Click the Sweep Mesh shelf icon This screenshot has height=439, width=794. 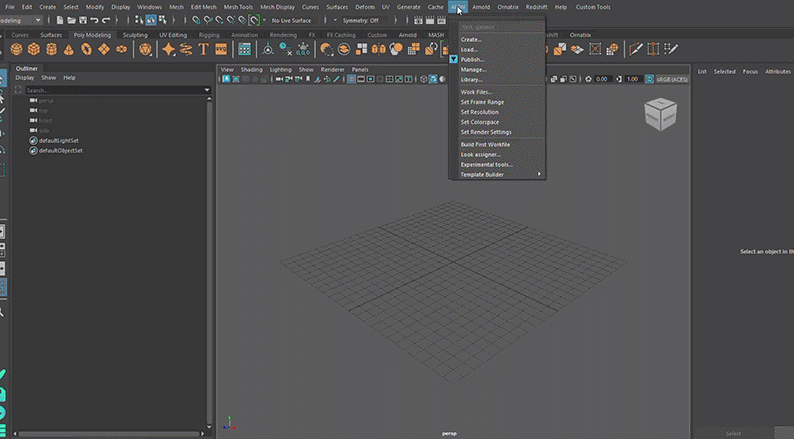click(x=186, y=49)
